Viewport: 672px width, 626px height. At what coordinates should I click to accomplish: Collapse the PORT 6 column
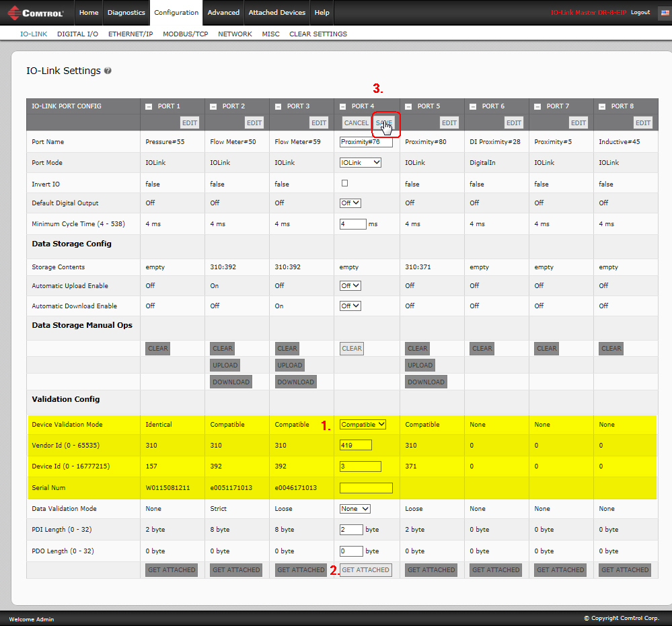click(473, 107)
